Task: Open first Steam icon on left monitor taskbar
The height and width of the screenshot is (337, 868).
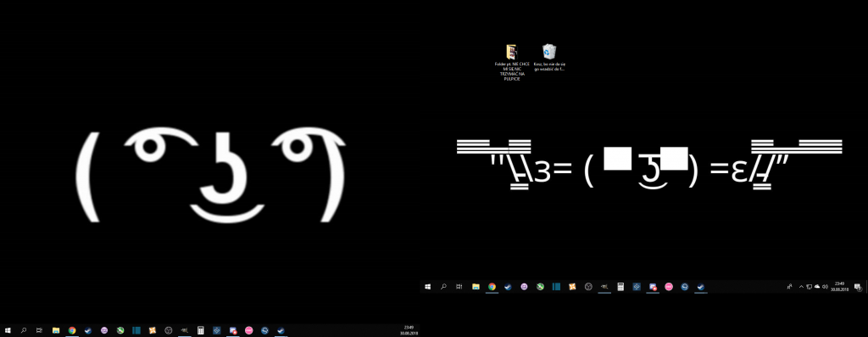Action: [87, 330]
